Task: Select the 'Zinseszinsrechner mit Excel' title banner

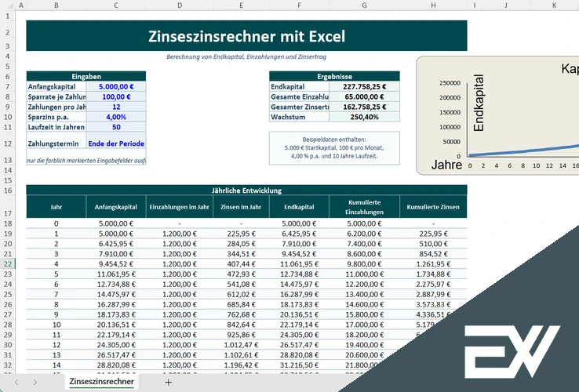Action: (x=246, y=36)
